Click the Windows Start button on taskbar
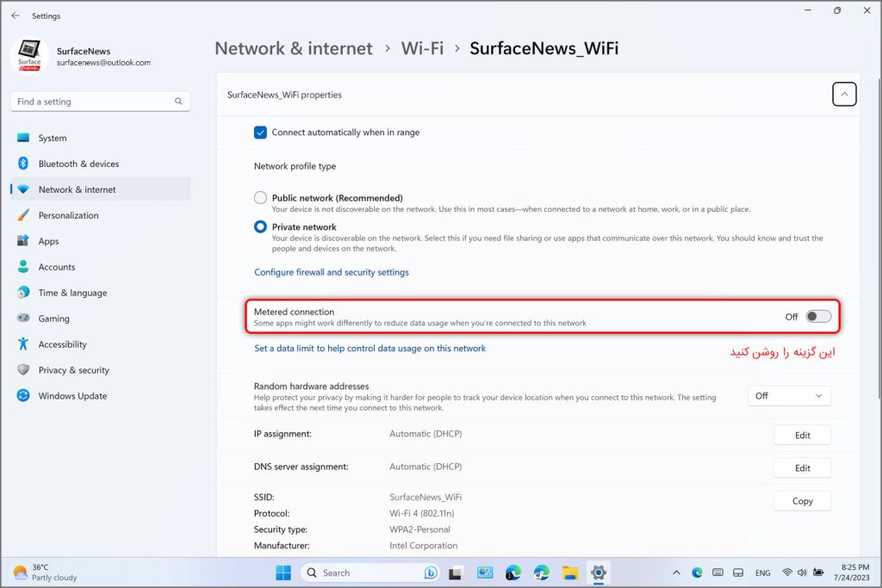Viewport: 882px width, 588px height. point(283,573)
